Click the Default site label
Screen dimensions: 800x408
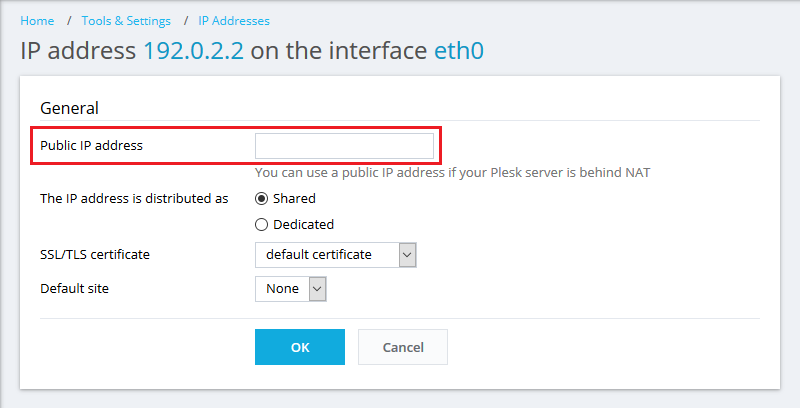coord(75,288)
